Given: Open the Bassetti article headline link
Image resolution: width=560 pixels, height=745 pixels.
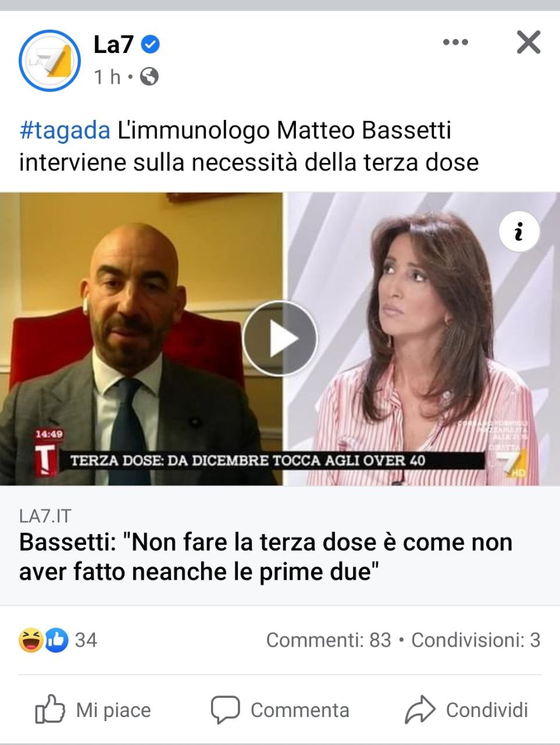Looking at the screenshot, I should pos(266,556).
